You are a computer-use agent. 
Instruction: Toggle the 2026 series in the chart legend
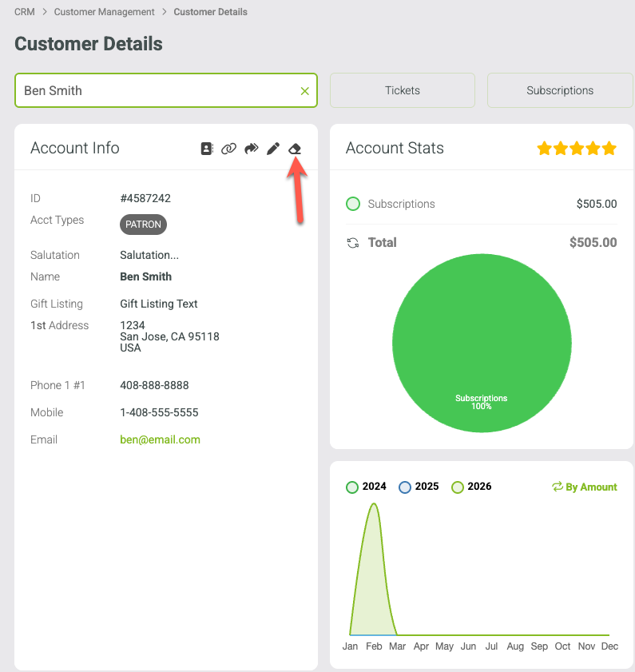pos(472,487)
